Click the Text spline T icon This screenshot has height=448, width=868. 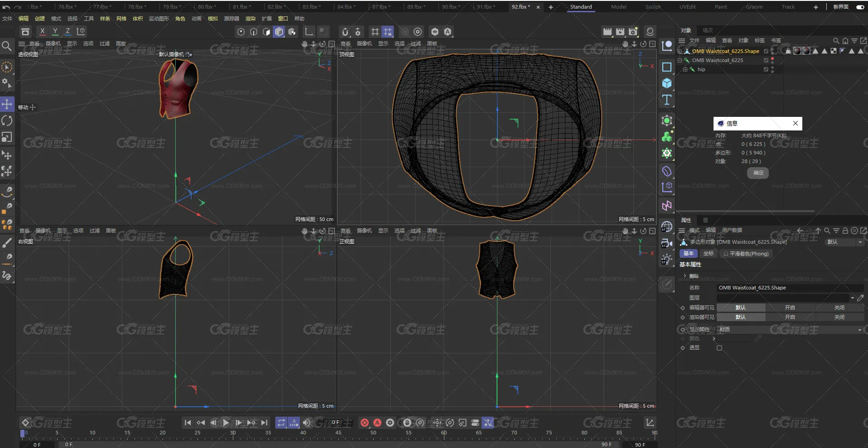667,100
